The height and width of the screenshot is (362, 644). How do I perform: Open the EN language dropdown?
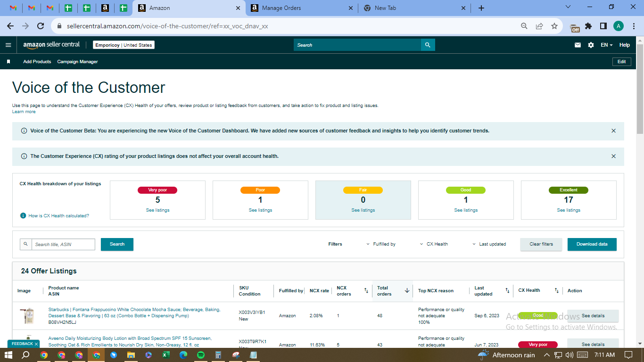(x=607, y=45)
